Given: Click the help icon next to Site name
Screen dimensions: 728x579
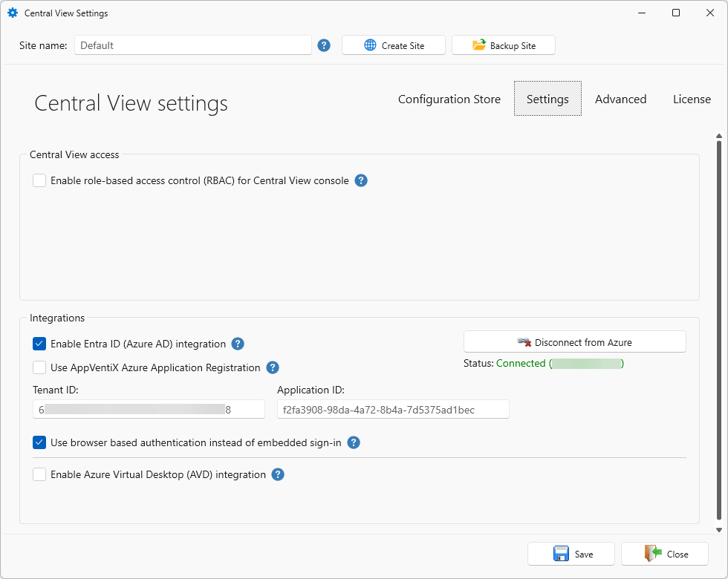Looking at the screenshot, I should coord(324,45).
